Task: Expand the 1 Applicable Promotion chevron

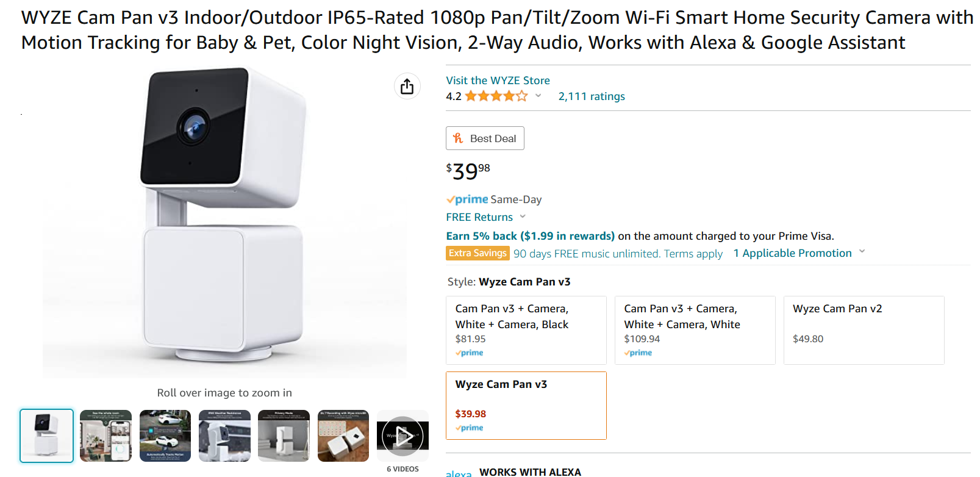Action: [862, 251]
